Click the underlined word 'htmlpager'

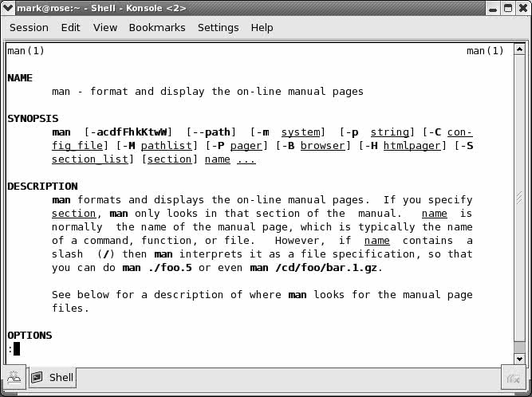(412, 146)
